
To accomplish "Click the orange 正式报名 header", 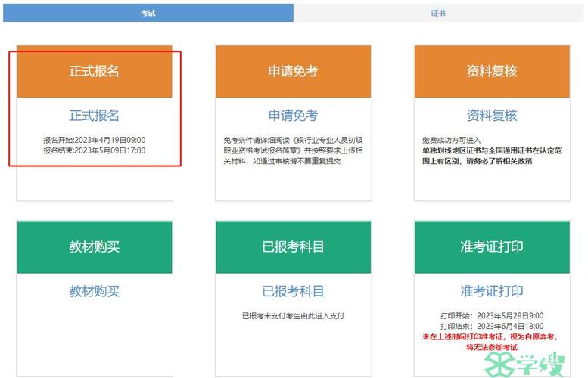I will click(95, 72).
